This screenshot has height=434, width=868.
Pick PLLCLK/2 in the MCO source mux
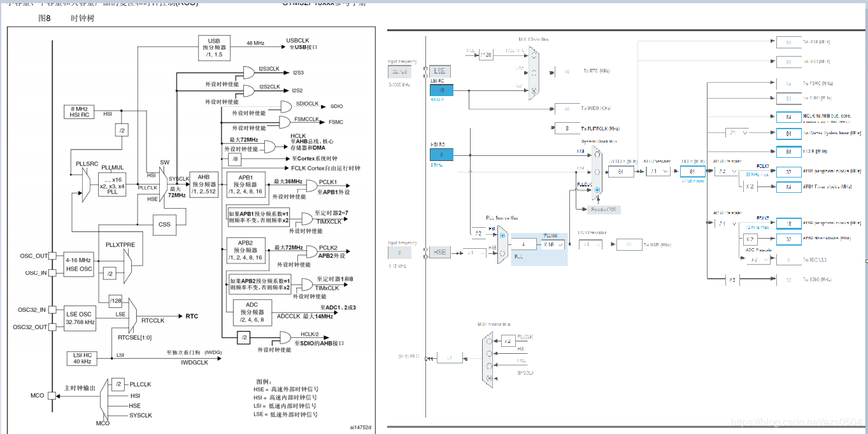[x=489, y=342]
